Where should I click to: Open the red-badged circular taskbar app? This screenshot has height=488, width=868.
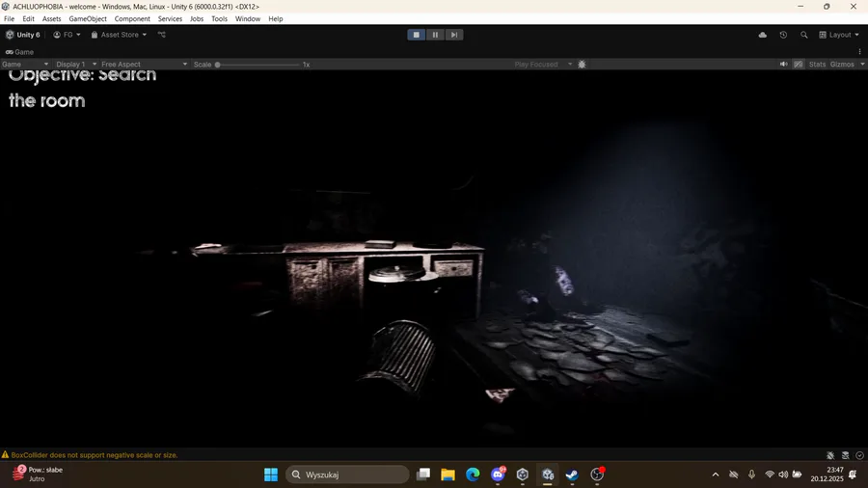pos(597,474)
